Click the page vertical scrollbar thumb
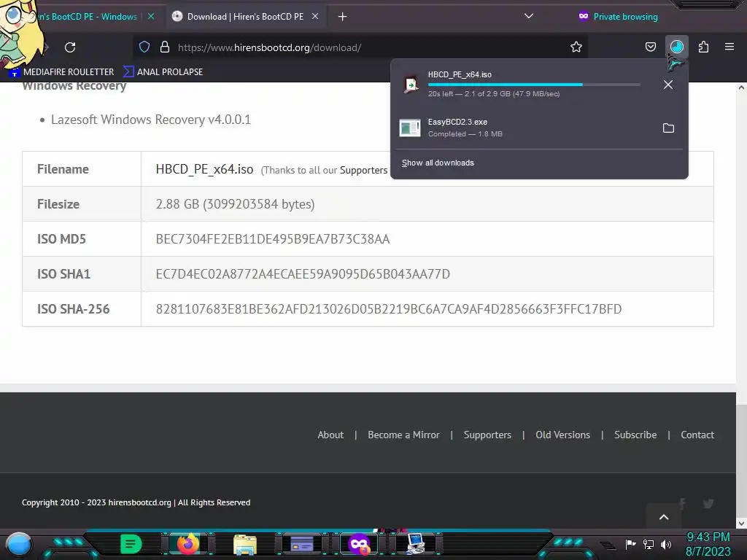The height and width of the screenshot is (560, 747). point(741,460)
